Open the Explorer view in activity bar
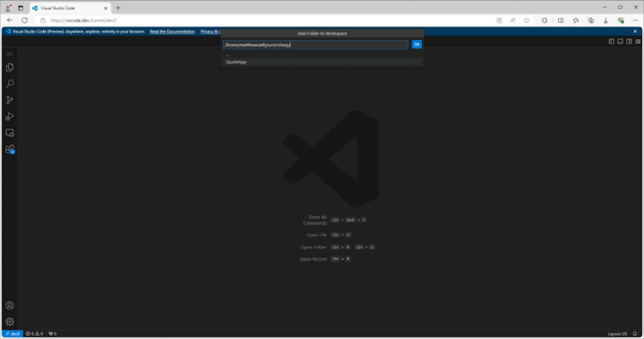Viewport: 644px width, 339px height. coord(10,68)
